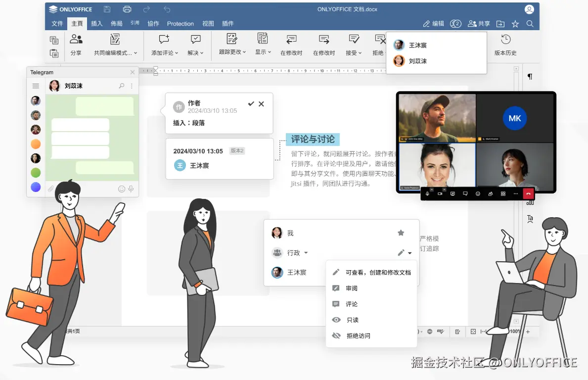Switch to 插入 tab
This screenshot has height=380, width=588.
[x=97, y=24]
